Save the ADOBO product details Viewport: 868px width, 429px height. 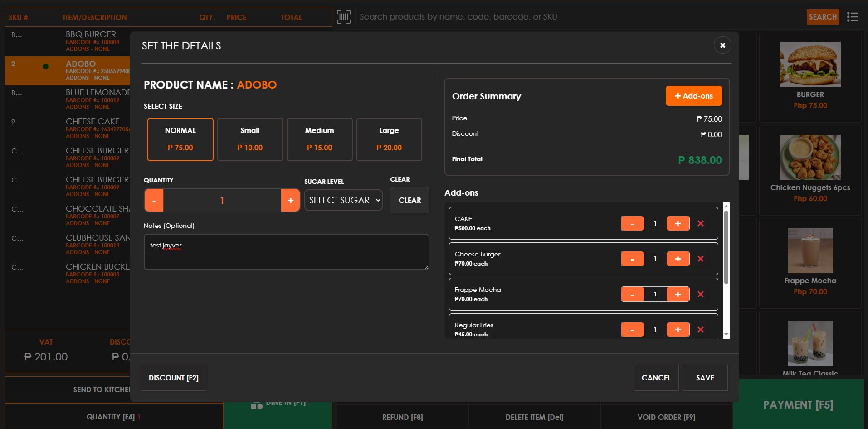(704, 377)
